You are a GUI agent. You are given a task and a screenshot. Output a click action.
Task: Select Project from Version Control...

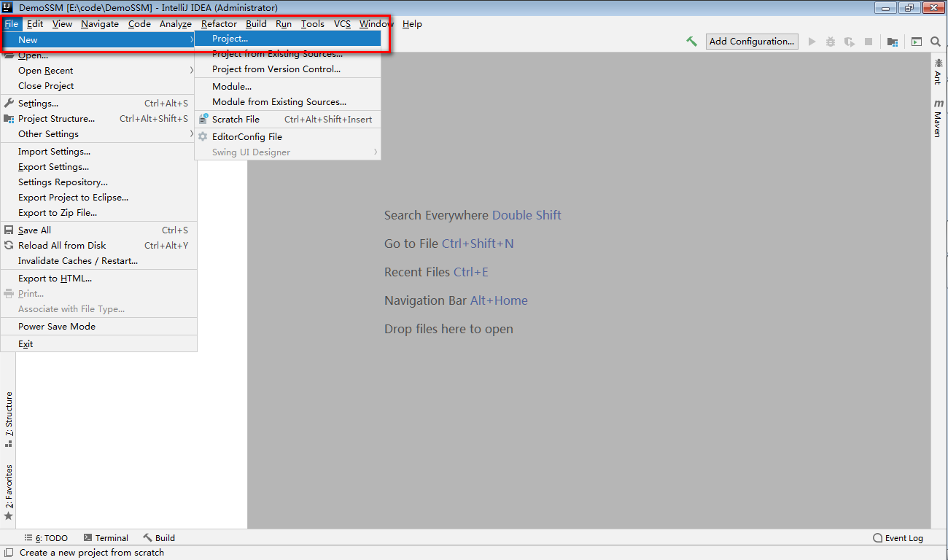pyautogui.click(x=287, y=69)
